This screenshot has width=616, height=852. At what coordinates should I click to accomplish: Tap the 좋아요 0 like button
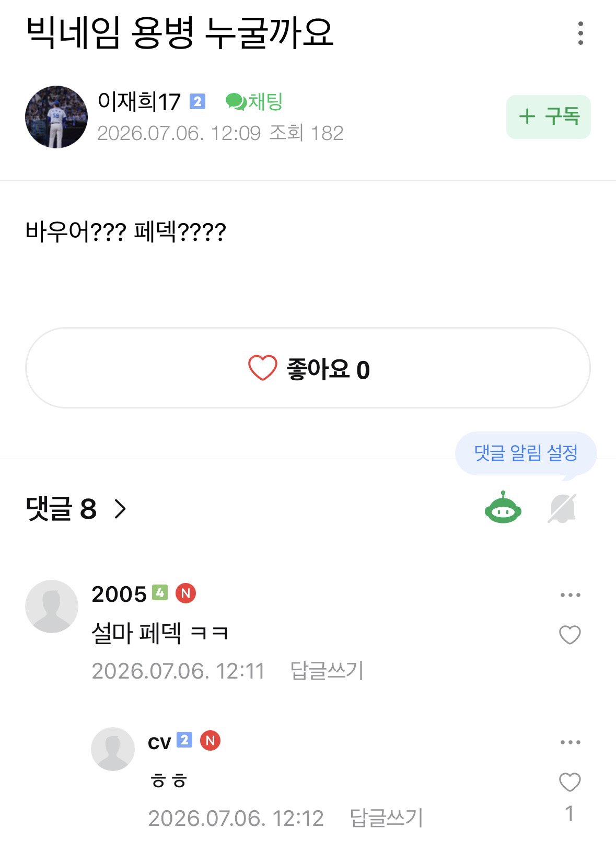[308, 368]
